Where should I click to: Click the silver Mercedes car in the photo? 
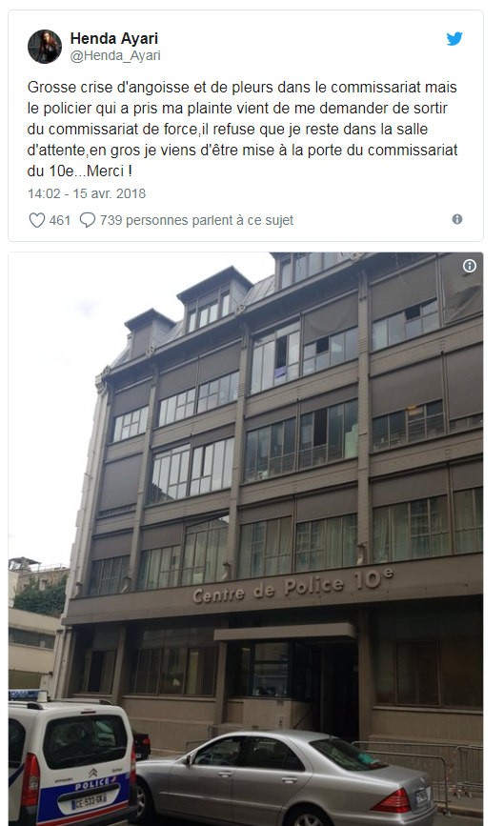pos(284,779)
